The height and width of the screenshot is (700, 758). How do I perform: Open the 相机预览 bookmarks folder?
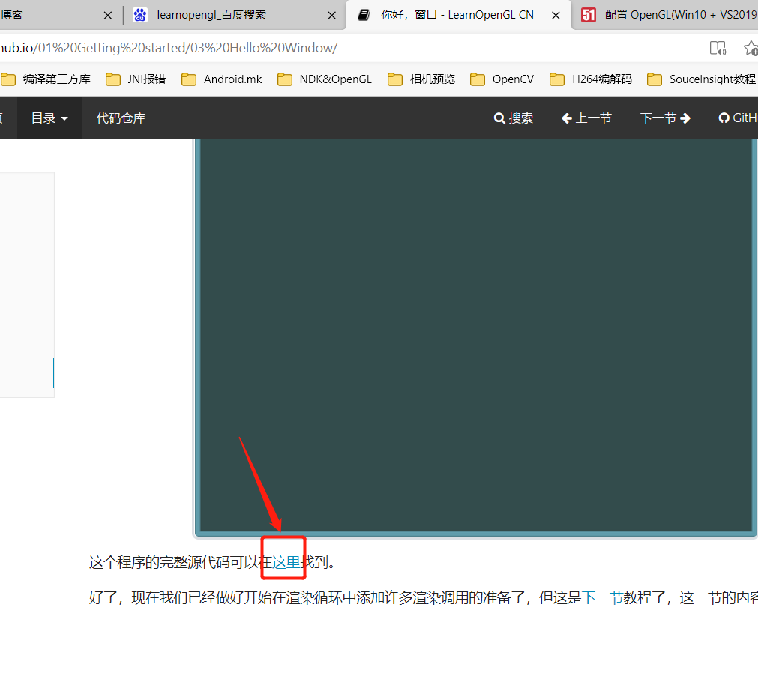[421, 79]
